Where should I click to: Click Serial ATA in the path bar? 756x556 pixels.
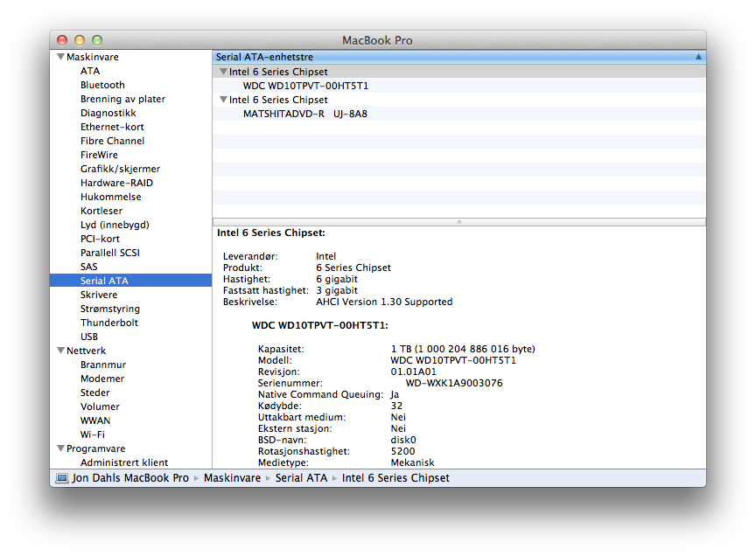pos(301,478)
